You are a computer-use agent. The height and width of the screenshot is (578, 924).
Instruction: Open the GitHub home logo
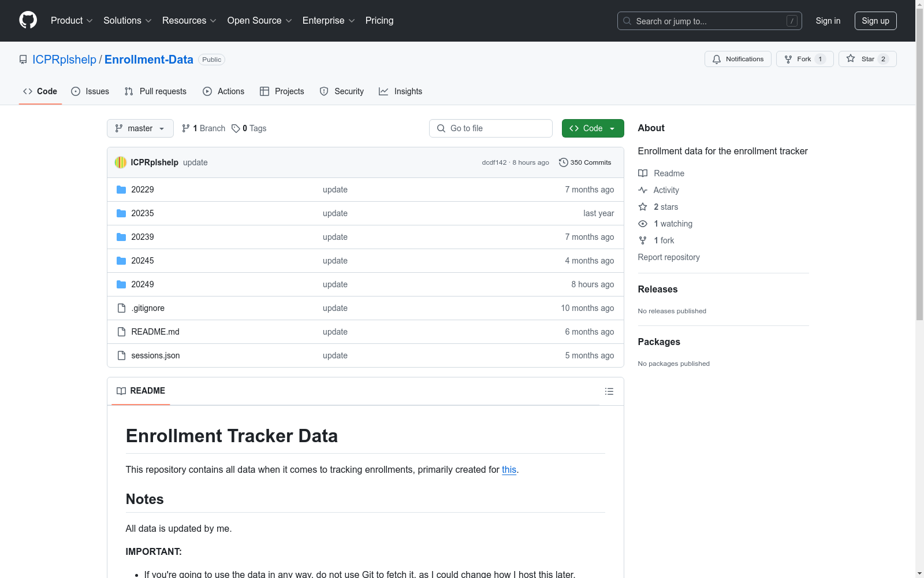click(x=28, y=20)
